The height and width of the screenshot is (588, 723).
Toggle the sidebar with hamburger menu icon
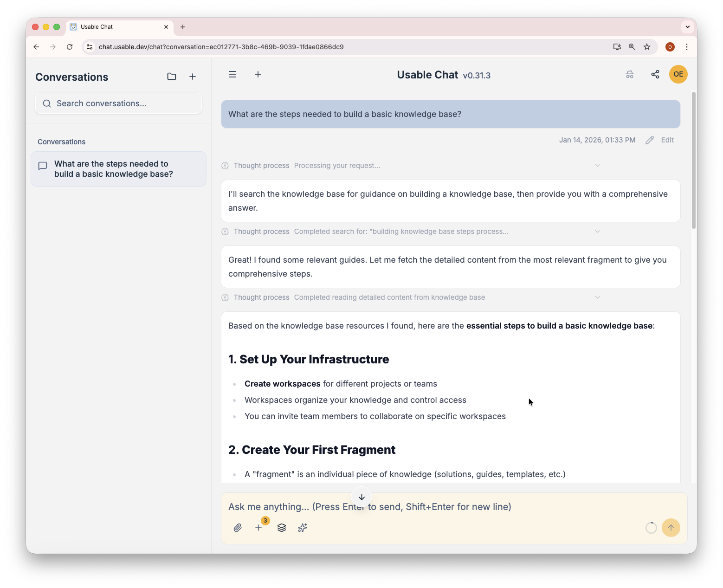pyautogui.click(x=232, y=74)
